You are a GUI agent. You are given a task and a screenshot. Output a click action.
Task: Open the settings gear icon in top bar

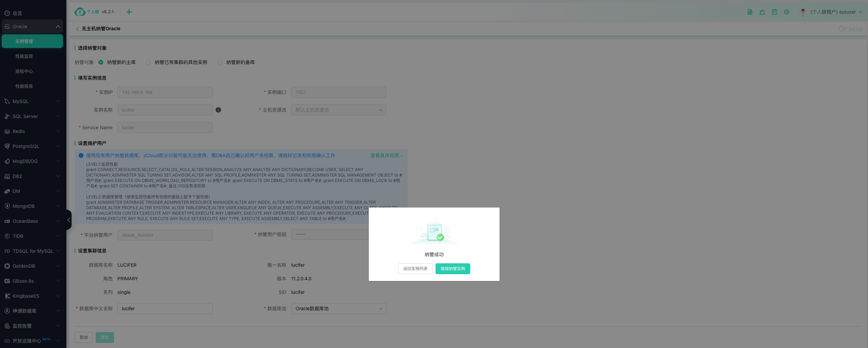point(787,12)
